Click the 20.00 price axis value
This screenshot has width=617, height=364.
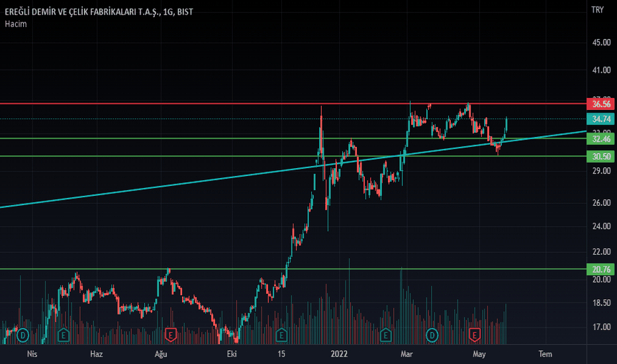tap(601, 279)
